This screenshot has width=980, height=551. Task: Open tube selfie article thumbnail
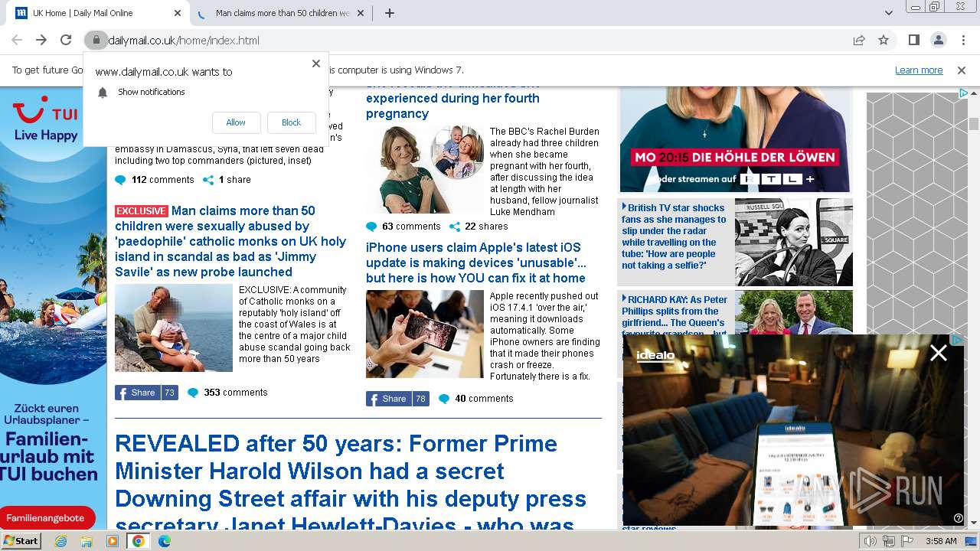pyautogui.click(x=793, y=242)
